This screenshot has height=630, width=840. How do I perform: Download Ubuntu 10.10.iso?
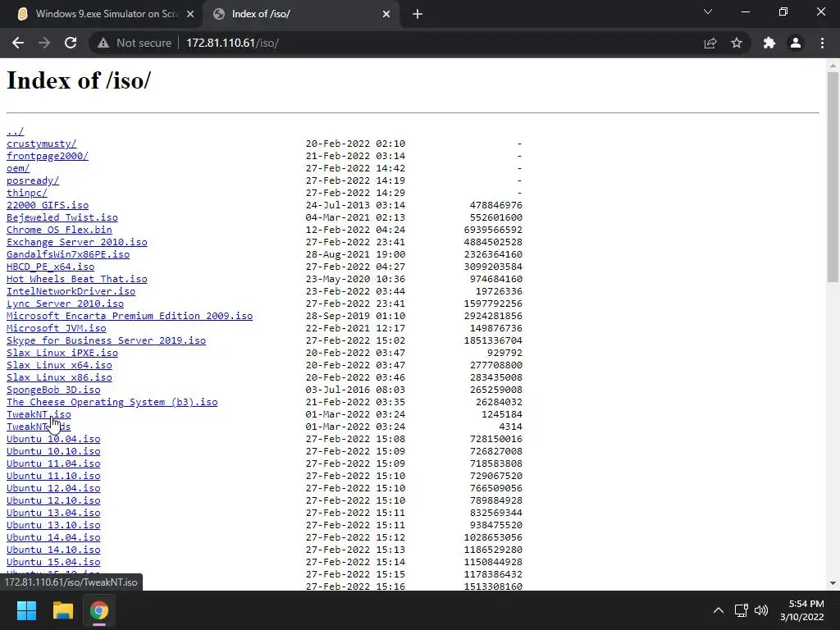(53, 452)
